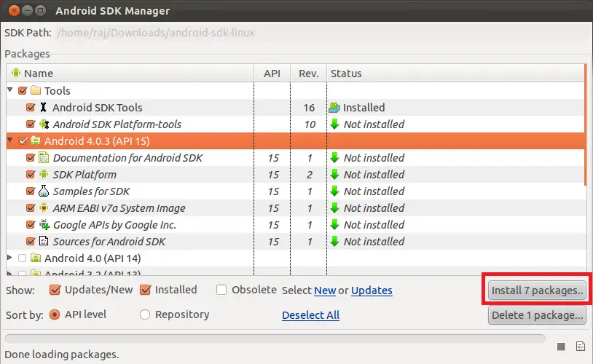The image size is (593, 364).
Task: Click the 'Done loading packages.' status text
Action: click(62, 355)
